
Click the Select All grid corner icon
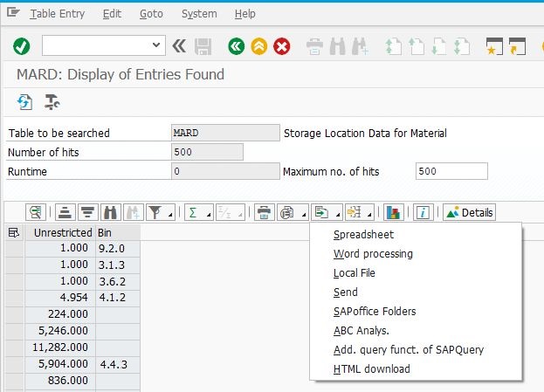click(x=14, y=232)
